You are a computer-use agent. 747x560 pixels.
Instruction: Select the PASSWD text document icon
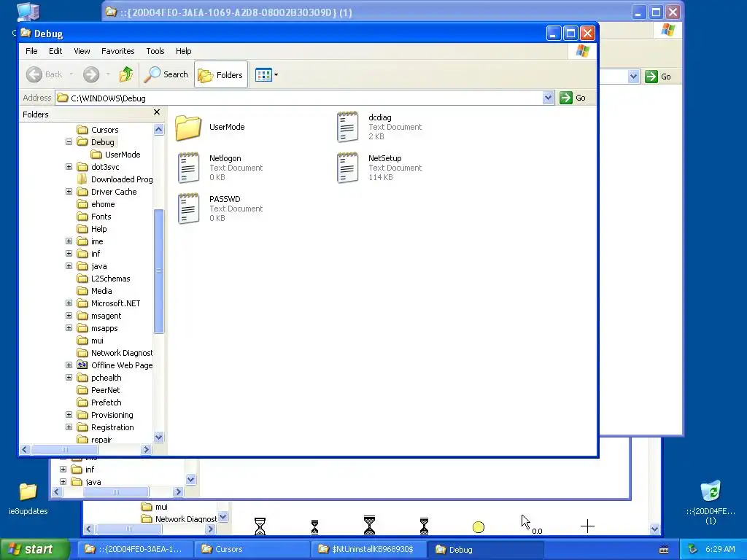(188, 209)
